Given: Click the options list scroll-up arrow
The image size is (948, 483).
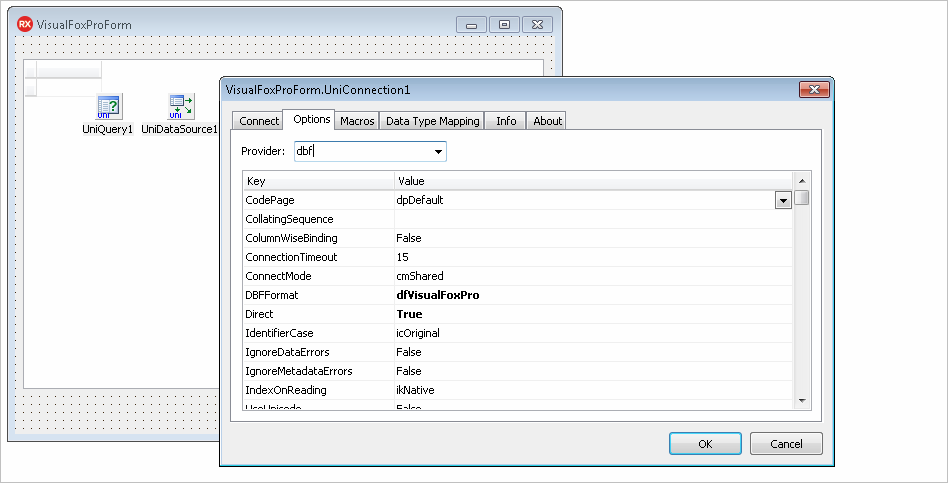Looking at the screenshot, I should [802, 181].
